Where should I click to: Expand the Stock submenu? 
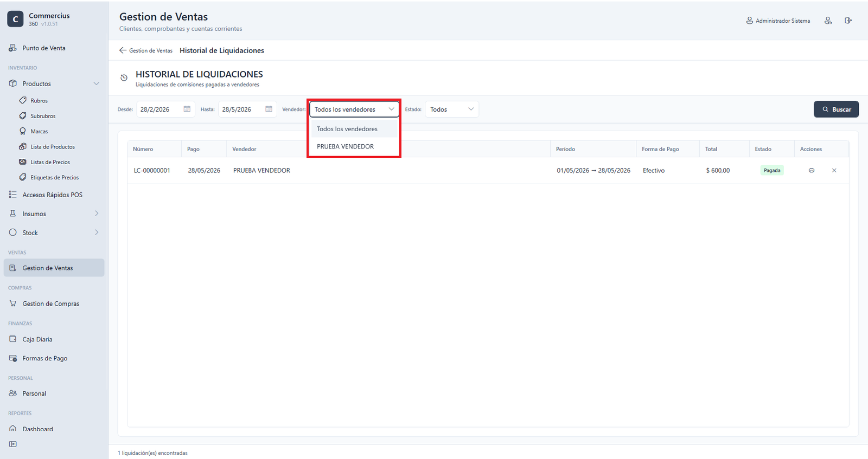point(97,232)
